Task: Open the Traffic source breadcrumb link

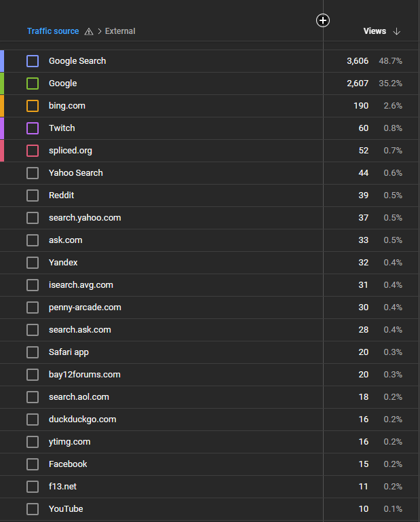Action: [53, 31]
